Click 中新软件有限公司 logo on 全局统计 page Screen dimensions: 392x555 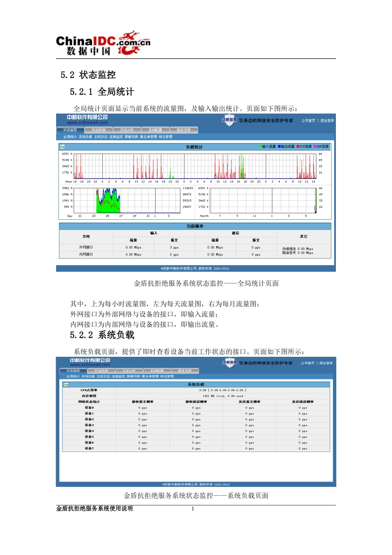(x=87, y=119)
